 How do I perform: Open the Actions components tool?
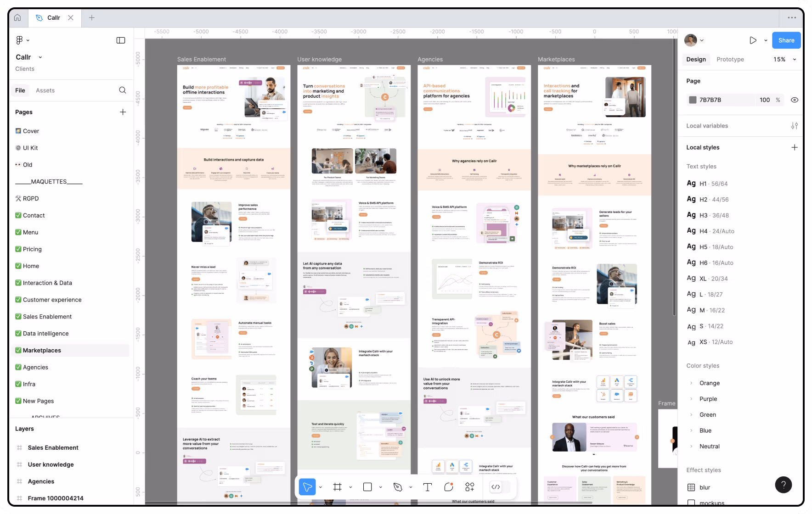(469, 487)
